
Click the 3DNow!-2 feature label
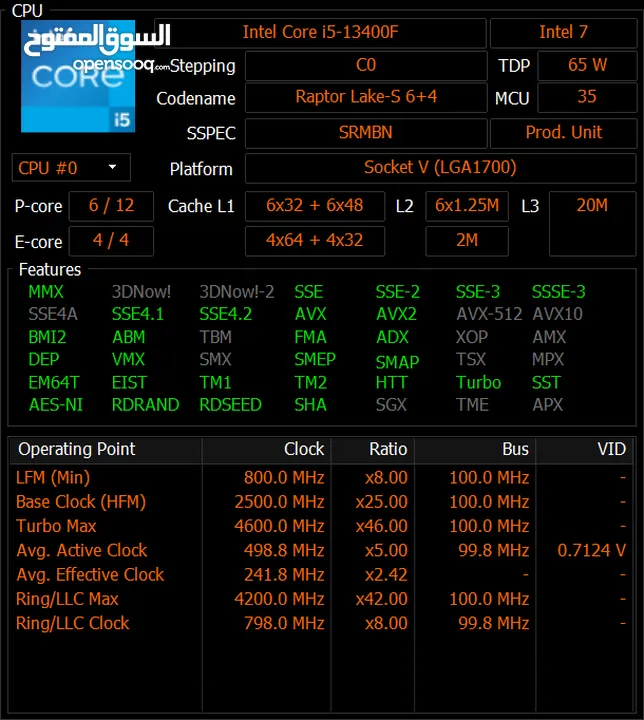(x=237, y=292)
